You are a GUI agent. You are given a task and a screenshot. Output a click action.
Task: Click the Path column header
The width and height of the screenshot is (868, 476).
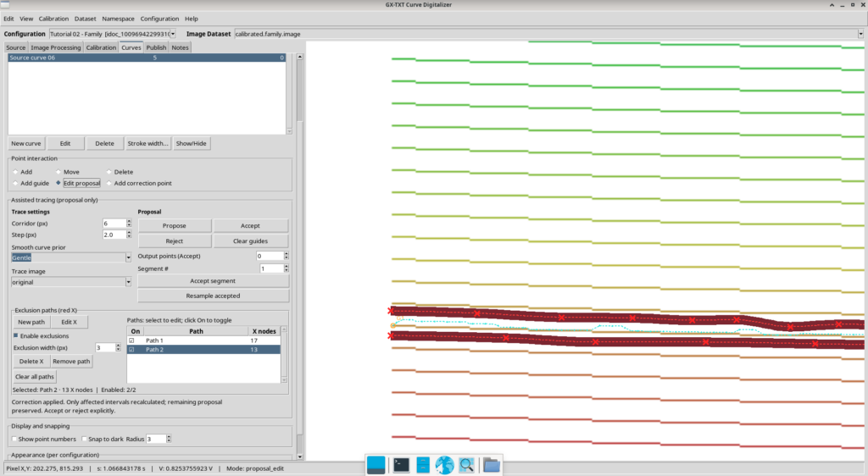tap(196, 331)
